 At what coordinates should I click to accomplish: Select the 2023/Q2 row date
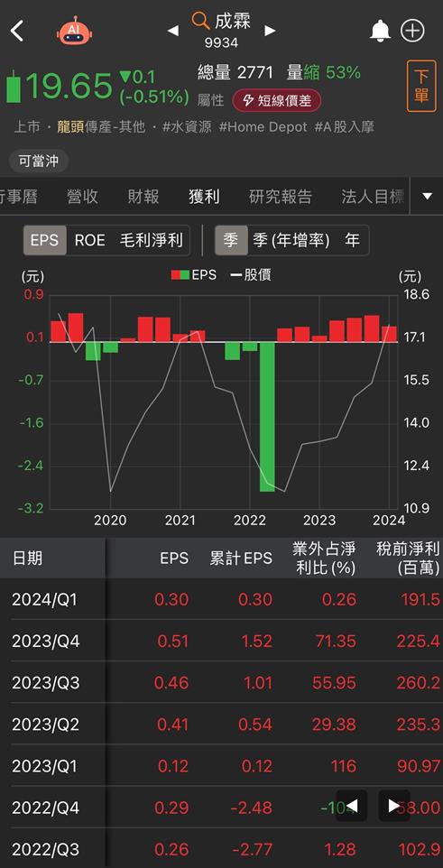[46, 724]
